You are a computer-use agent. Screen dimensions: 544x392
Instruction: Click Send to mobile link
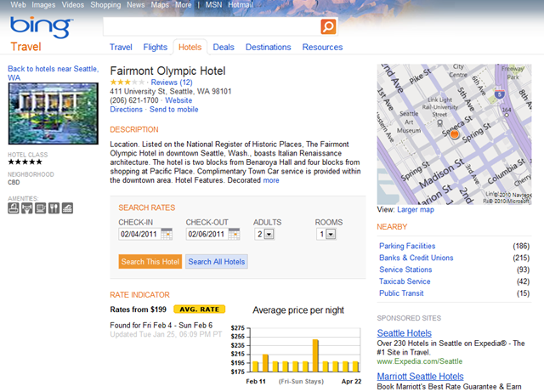point(173,110)
